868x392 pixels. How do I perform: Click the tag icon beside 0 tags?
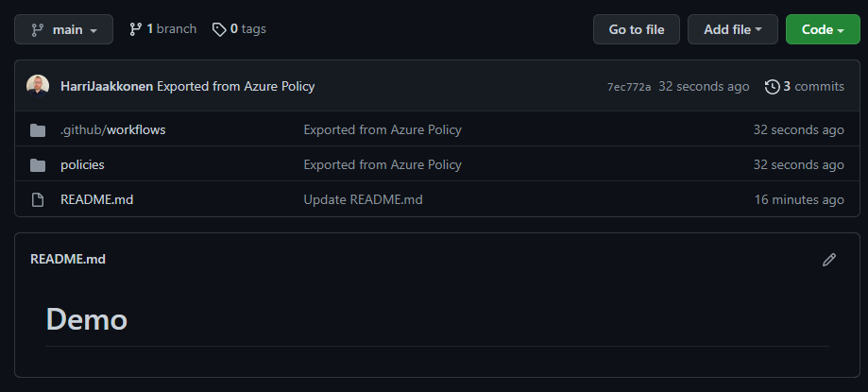tap(219, 29)
